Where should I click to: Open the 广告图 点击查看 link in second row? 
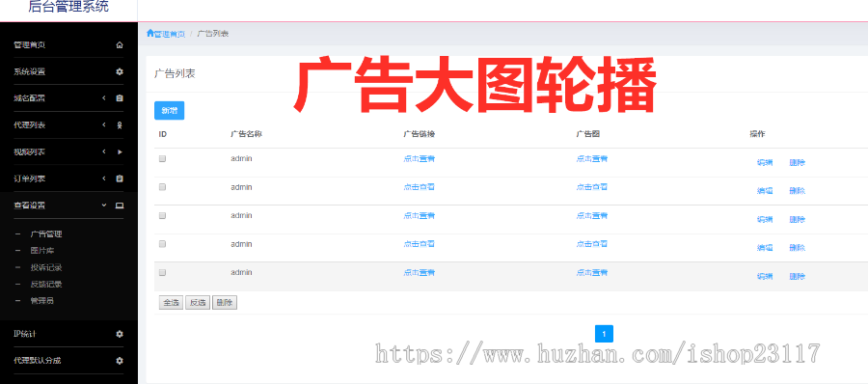pos(592,187)
